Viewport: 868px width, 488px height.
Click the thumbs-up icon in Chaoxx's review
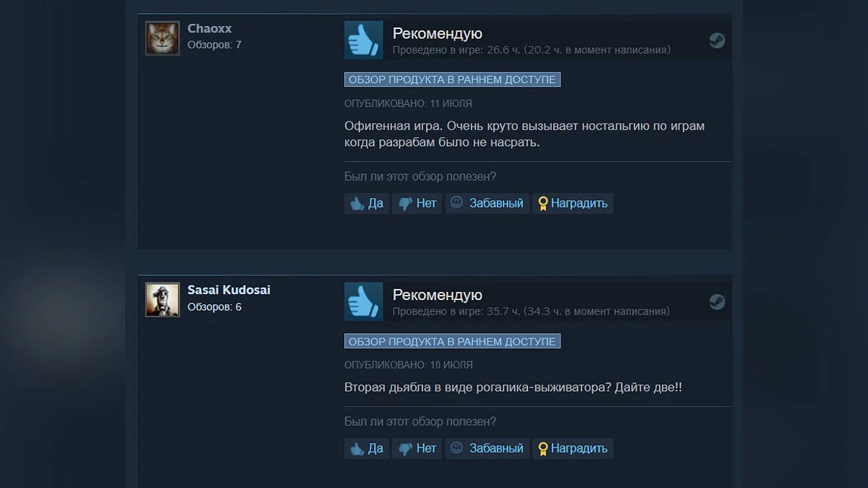pyautogui.click(x=363, y=40)
